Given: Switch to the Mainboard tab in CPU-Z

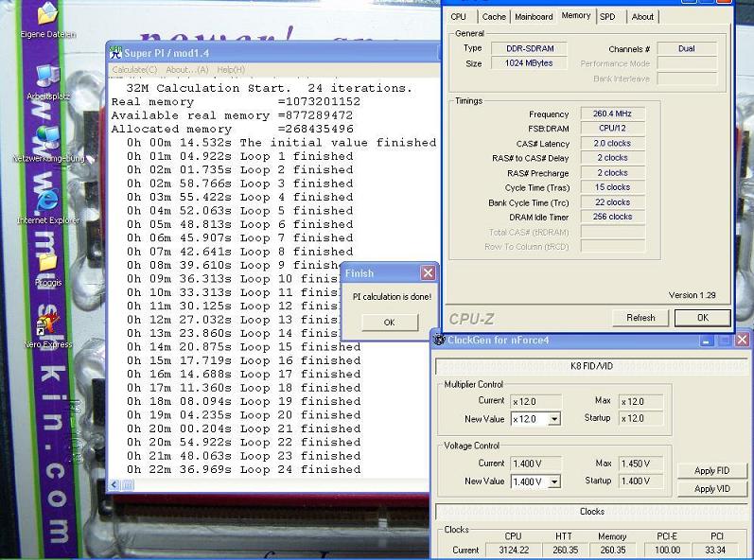Looking at the screenshot, I should coord(534,17).
